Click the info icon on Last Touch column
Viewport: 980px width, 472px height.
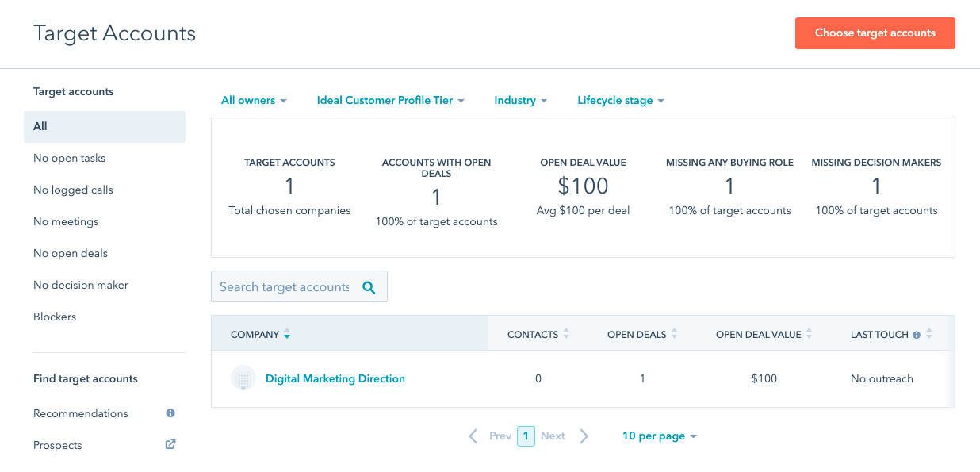tap(916, 333)
